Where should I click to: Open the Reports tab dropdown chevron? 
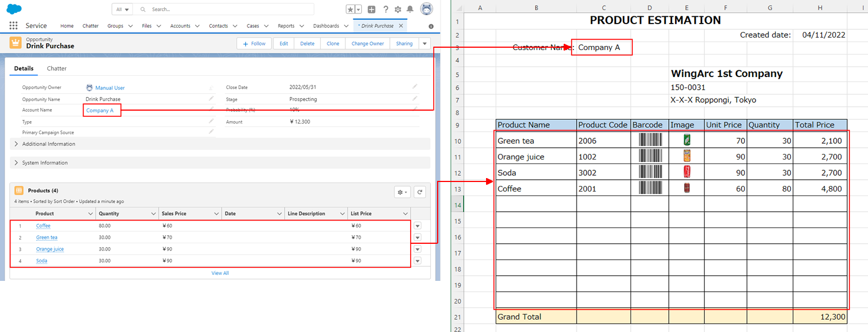pyautogui.click(x=302, y=26)
